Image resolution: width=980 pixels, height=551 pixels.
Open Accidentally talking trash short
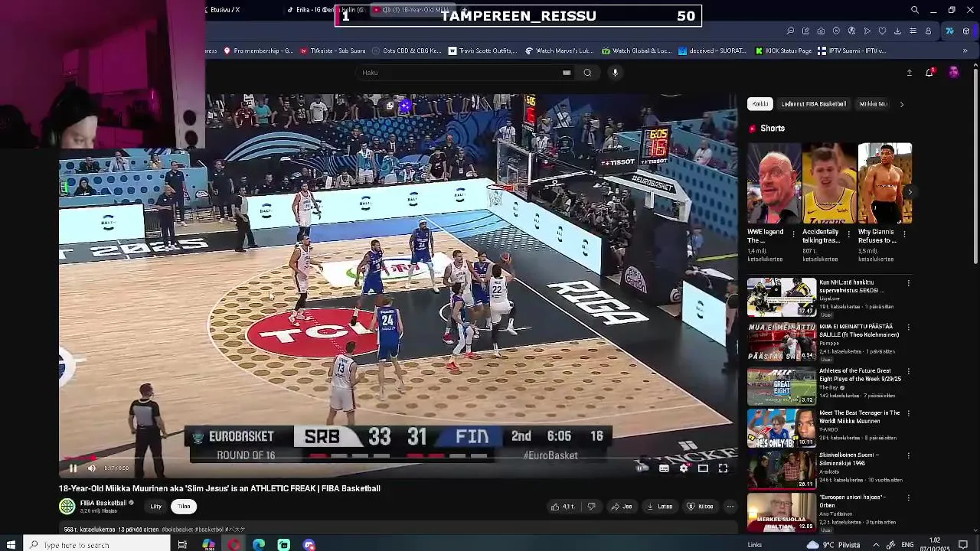tap(829, 183)
